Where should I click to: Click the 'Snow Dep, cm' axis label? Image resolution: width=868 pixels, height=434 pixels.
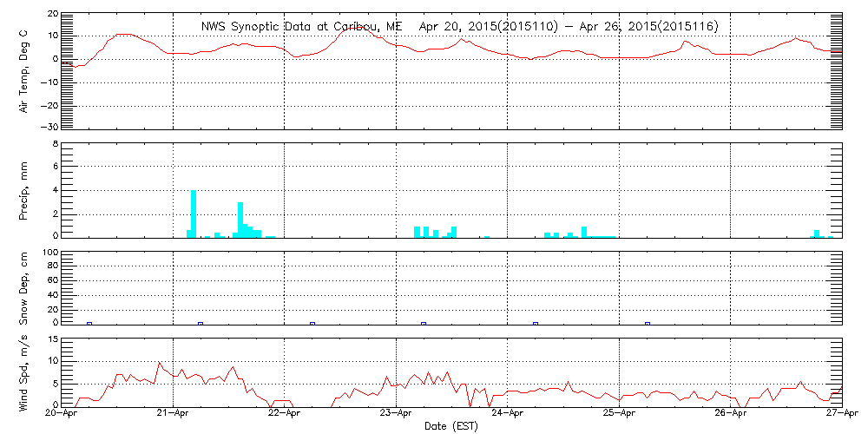click(24, 288)
